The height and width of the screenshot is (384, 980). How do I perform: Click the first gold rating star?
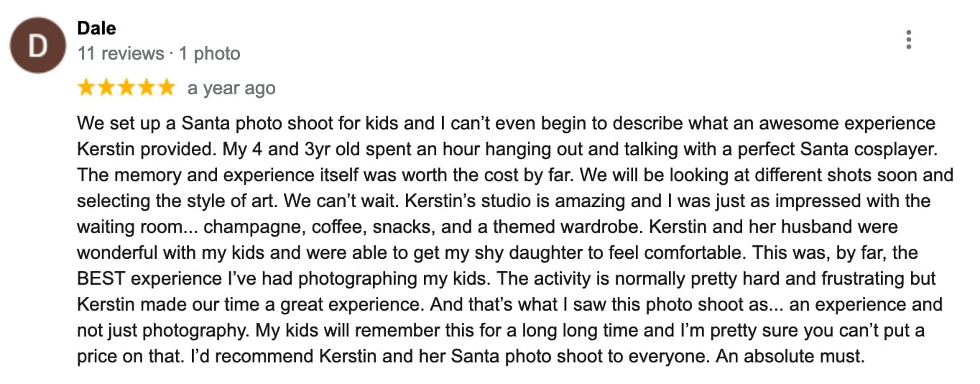tap(86, 88)
